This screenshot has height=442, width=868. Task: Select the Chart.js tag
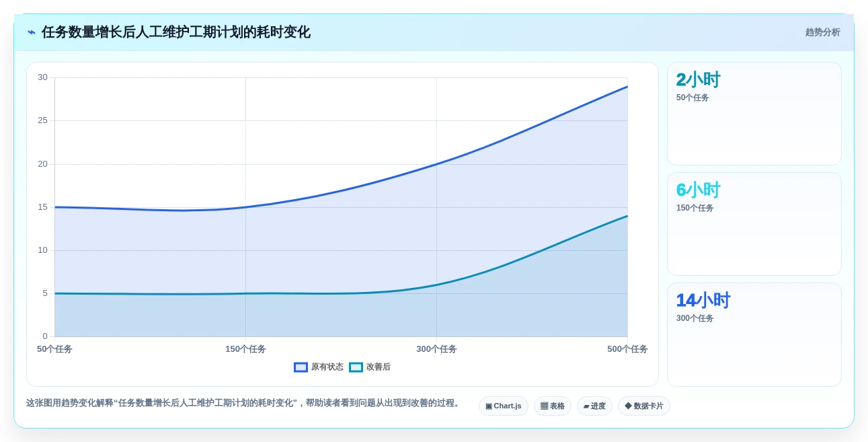504,406
